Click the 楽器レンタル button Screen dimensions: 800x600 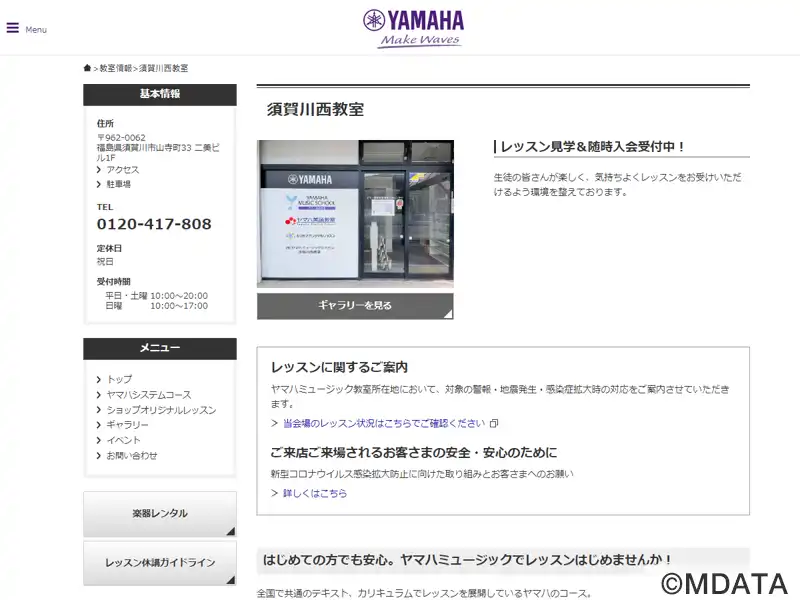pos(160,514)
